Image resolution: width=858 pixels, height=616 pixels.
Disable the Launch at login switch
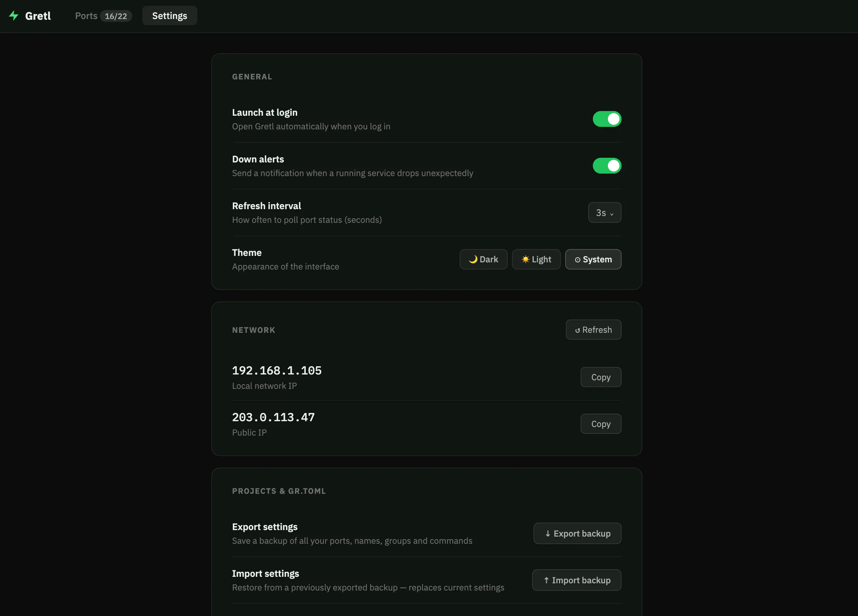607,119
